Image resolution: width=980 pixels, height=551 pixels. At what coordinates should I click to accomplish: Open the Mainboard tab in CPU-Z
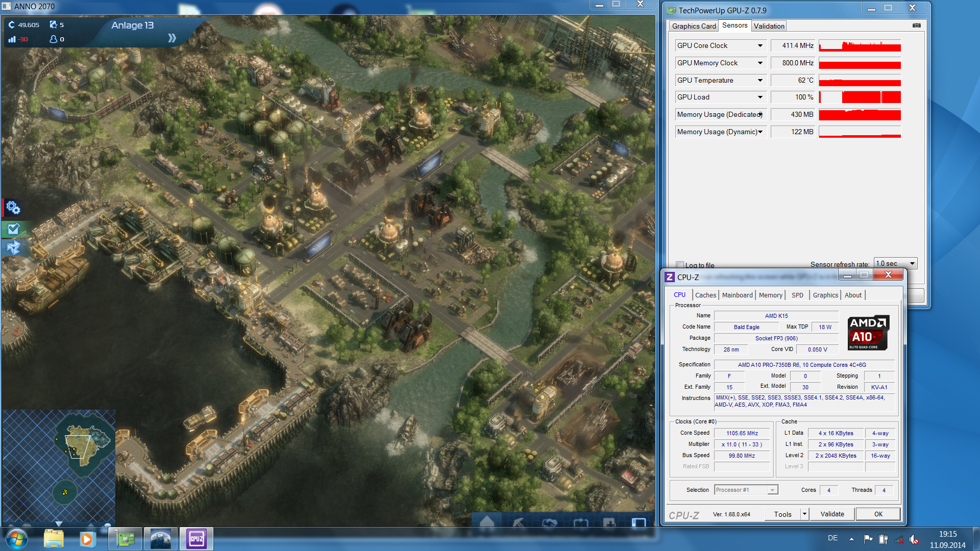point(737,295)
